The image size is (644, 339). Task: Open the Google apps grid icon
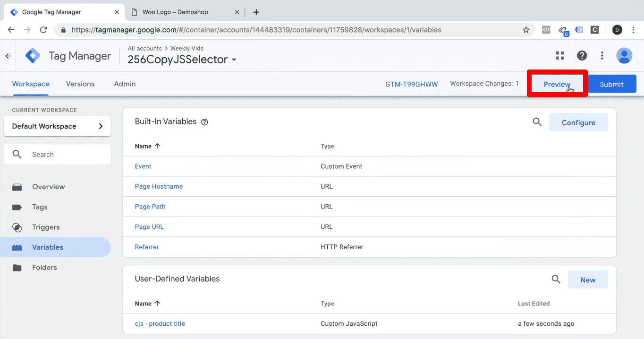click(559, 55)
